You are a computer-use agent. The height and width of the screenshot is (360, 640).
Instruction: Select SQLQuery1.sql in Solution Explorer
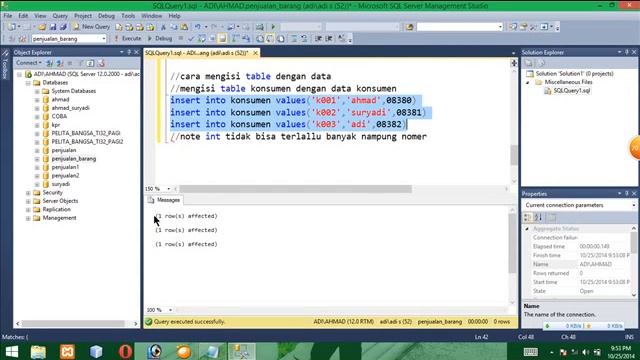(571, 91)
